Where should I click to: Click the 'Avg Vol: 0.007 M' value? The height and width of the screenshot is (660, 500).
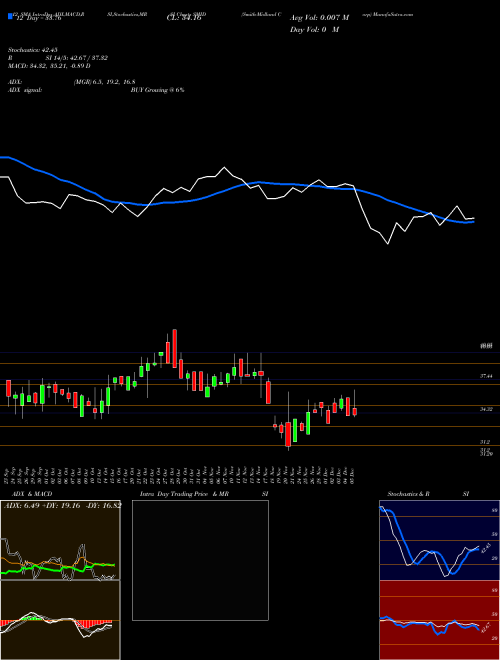click(x=319, y=18)
